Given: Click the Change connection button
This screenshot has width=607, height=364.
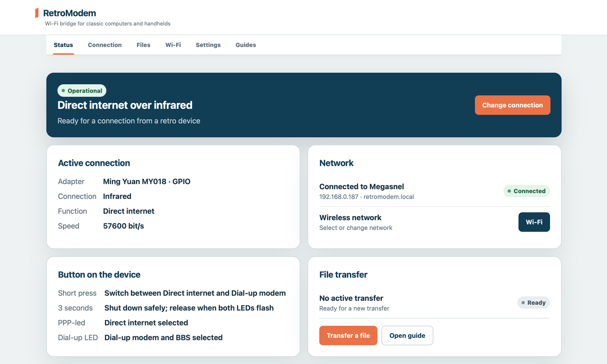Looking at the screenshot, I should point(513,105).
